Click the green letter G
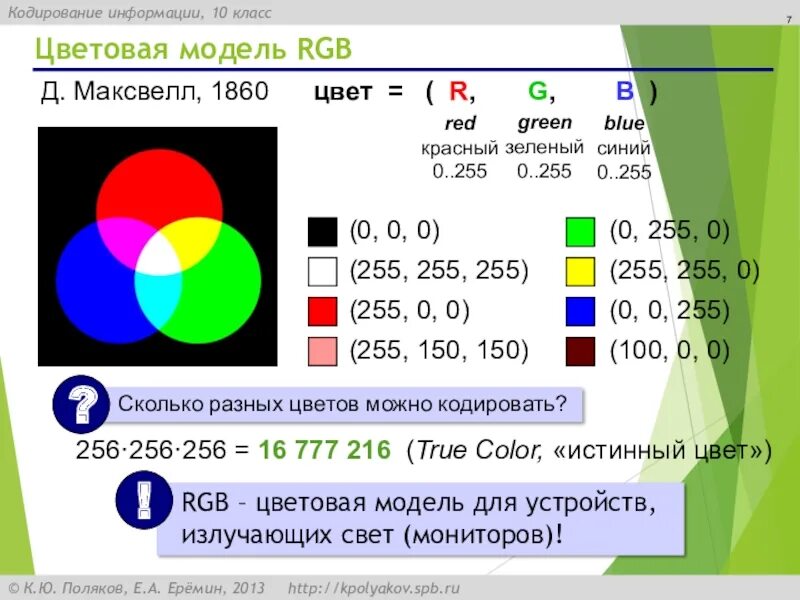The image size is (800, 600). 538,91
